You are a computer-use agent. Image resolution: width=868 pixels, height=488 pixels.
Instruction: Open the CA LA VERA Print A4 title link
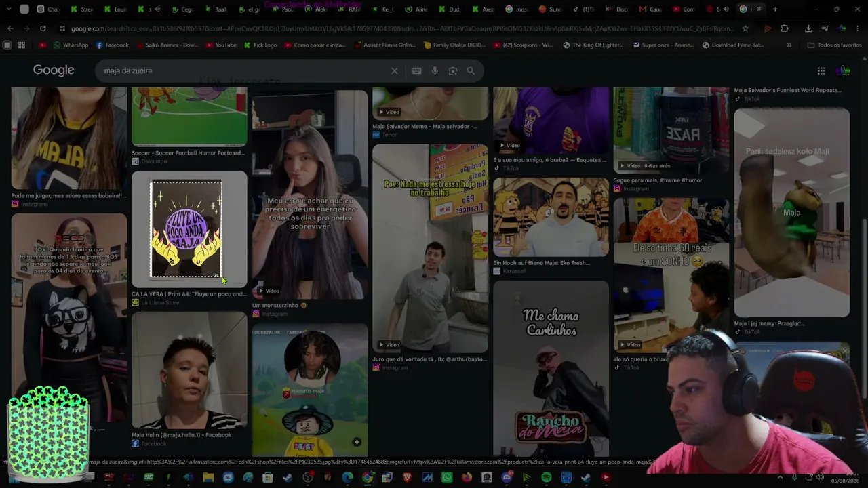(189, 294)
